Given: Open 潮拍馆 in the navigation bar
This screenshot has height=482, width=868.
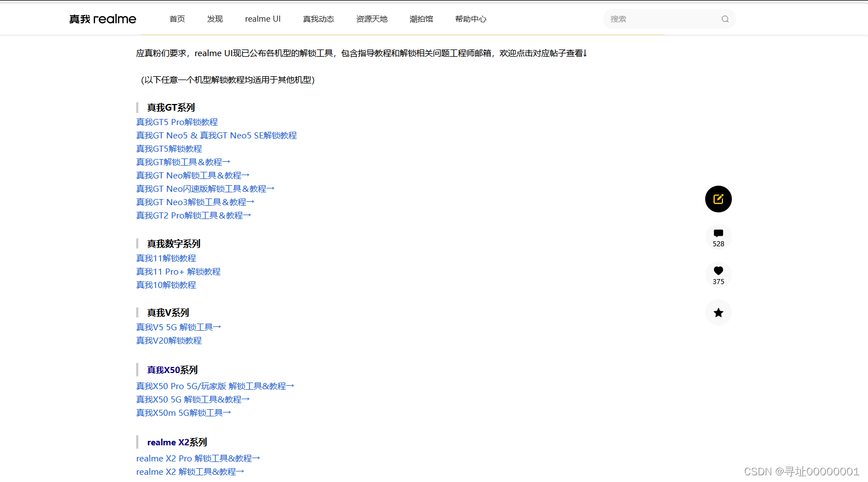Looking at the screenshot, I should (421, 19).
